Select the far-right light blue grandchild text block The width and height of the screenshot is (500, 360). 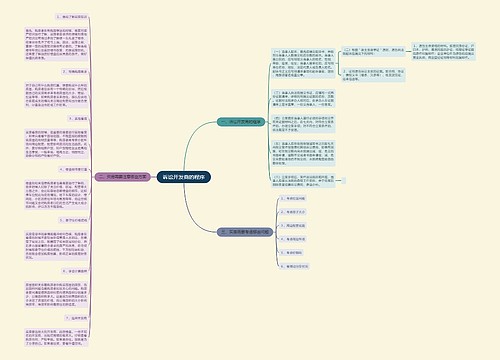point(443,52)
